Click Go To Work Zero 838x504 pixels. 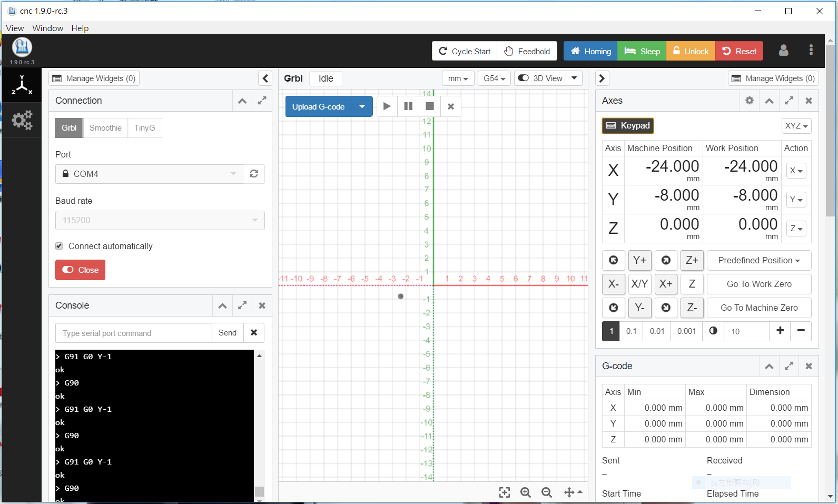pyautogui.click(x=758, y=284)
